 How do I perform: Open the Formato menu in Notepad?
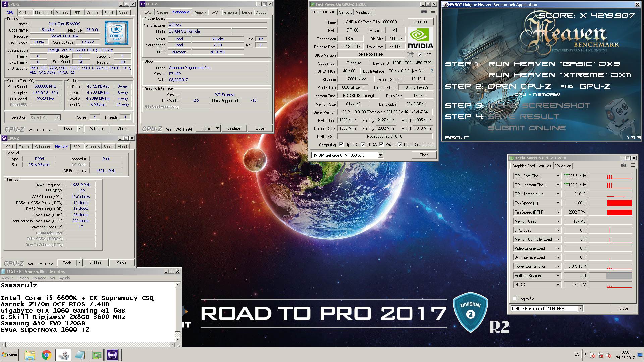tap(39, 278)
